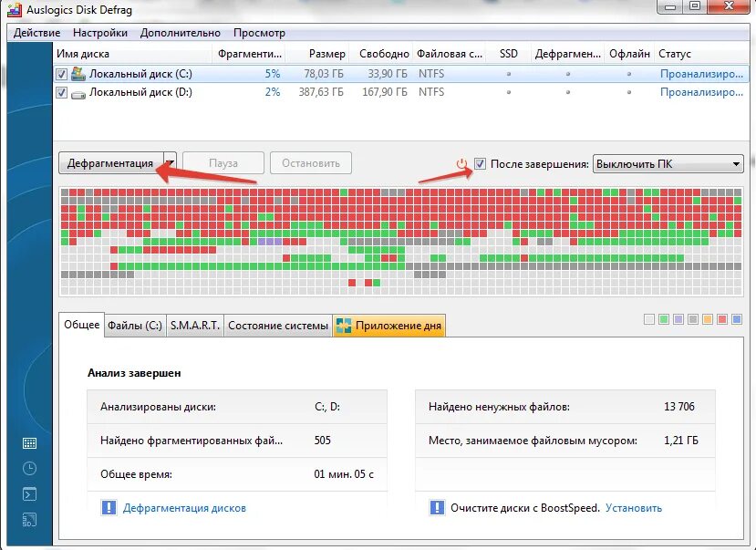This screenshot has width=756, height=550.
Task: Click the white legend swatch
Action: pyautogui.click(x=649, y=319)
